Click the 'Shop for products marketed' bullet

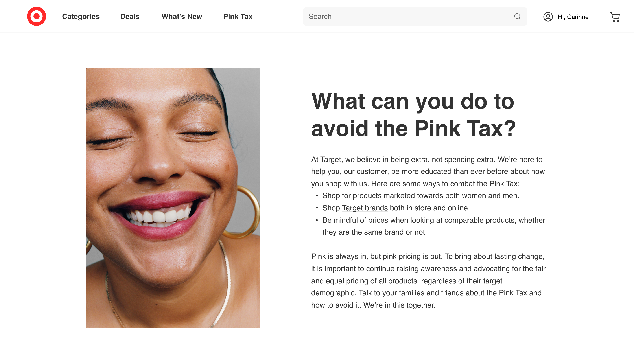pos(421,195)
